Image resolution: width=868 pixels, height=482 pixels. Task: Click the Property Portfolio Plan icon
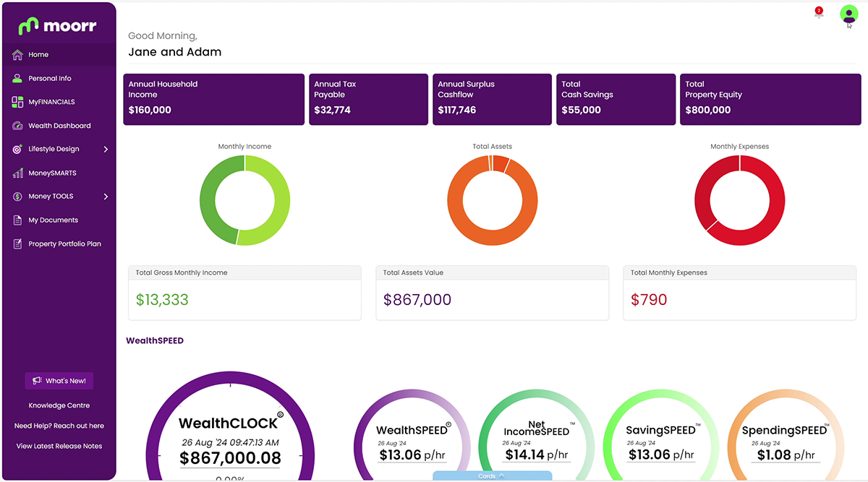pyautogui.click(x=17, y=244)
